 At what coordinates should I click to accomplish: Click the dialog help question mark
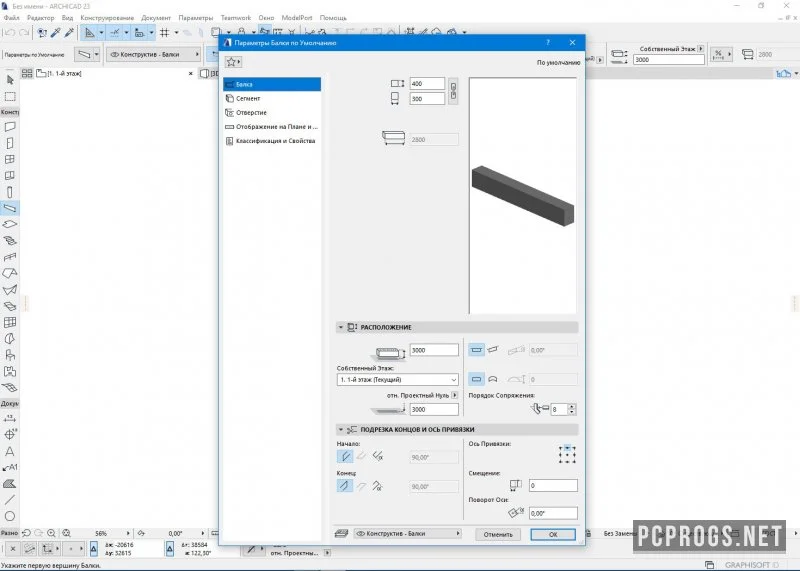(x=548, y=42)
